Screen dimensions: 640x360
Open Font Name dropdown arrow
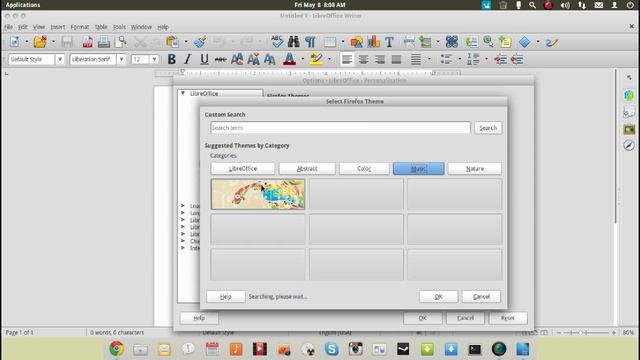click(121, 59)
